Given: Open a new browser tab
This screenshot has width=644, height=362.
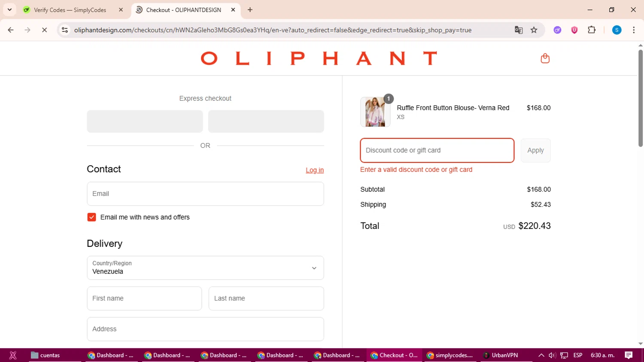Looking at the screenshot, I should pyautogui.click(x=250, y=10).
